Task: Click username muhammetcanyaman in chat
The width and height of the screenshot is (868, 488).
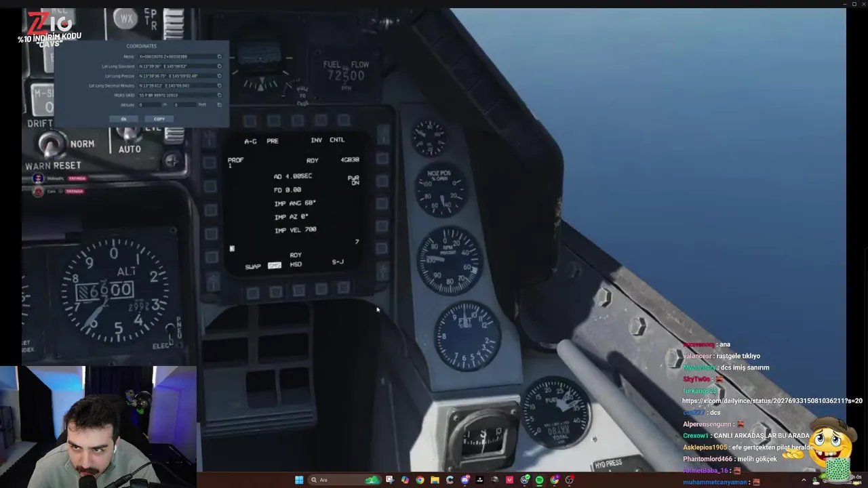Action: [x=715, y=482]
